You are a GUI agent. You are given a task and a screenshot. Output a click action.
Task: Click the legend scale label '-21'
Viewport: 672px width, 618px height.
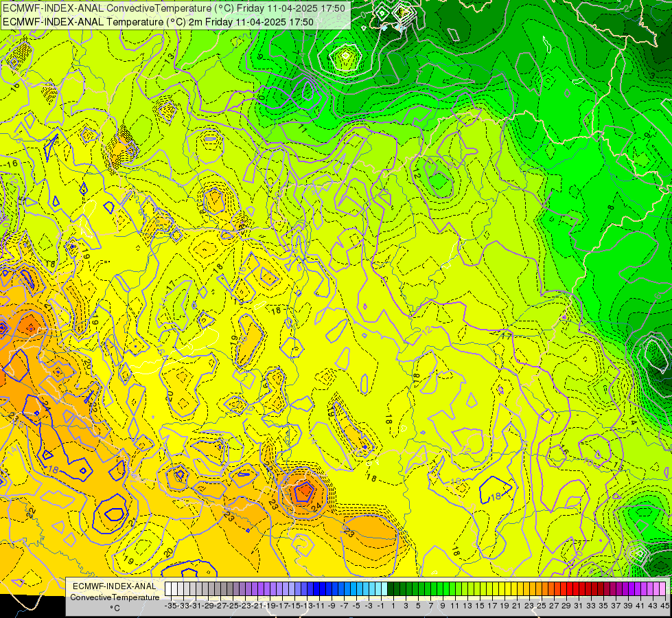tap(257, 606)
